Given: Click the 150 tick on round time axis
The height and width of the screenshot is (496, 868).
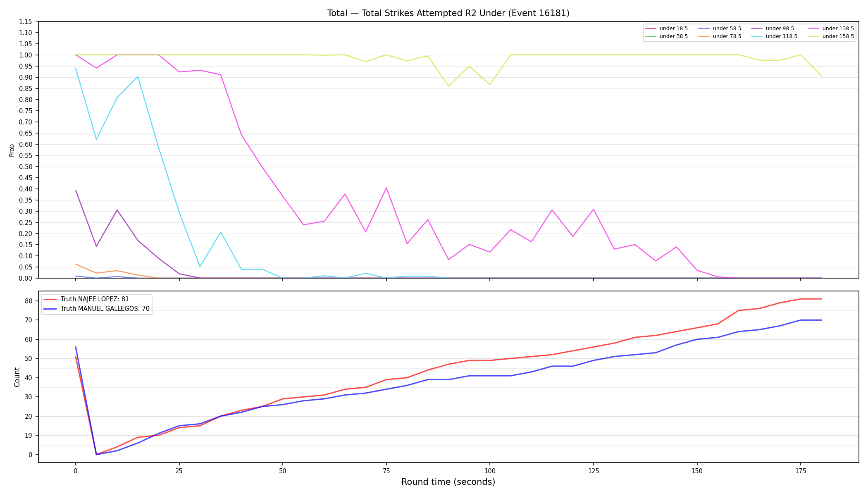Looking at the screenshot, I should [697, 470].
